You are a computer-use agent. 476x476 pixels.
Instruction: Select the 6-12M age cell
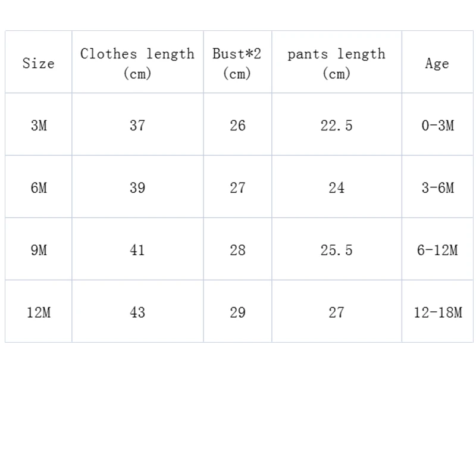pos(437,250)
